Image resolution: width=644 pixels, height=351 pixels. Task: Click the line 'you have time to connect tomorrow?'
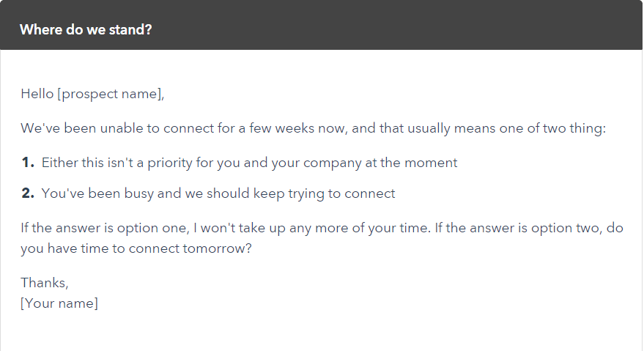tap(136, 248)
